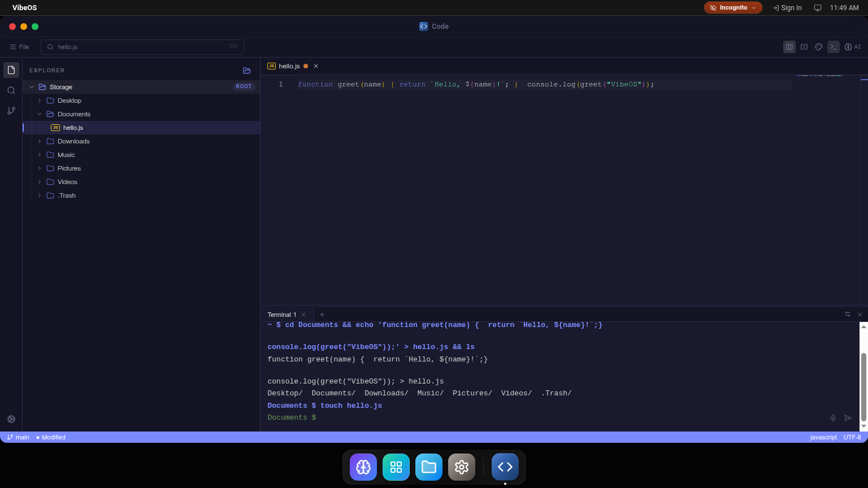Toggle split editor view icon
This screenshot has width=868, height=488.
tap(804, 47)
